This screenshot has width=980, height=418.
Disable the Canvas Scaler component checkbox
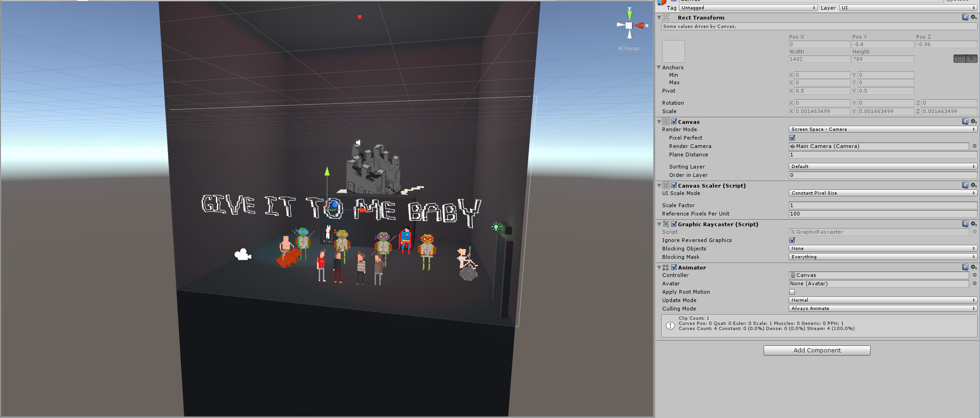coord(674,185)
